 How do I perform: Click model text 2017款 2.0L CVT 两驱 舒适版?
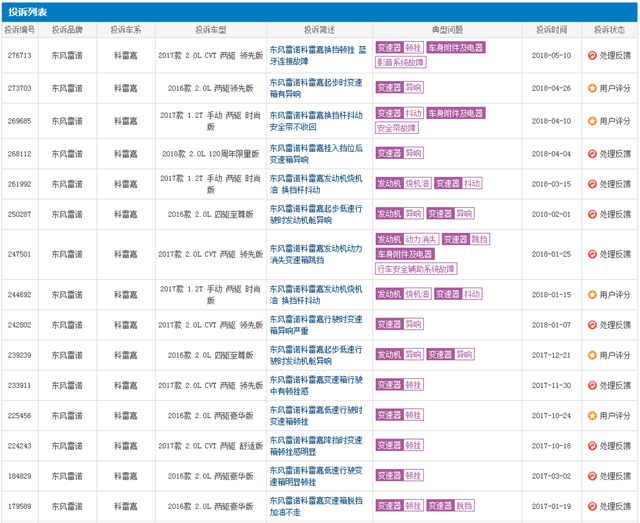pyautogui.click(x=211, y=446)
